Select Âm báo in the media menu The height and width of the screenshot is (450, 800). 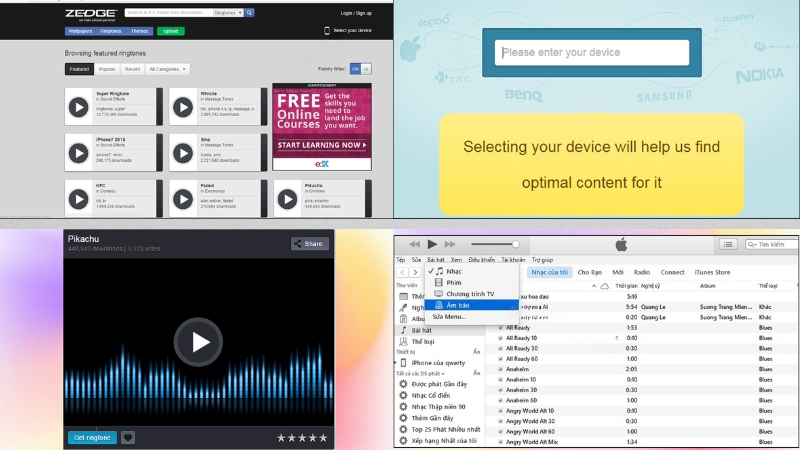471,305
